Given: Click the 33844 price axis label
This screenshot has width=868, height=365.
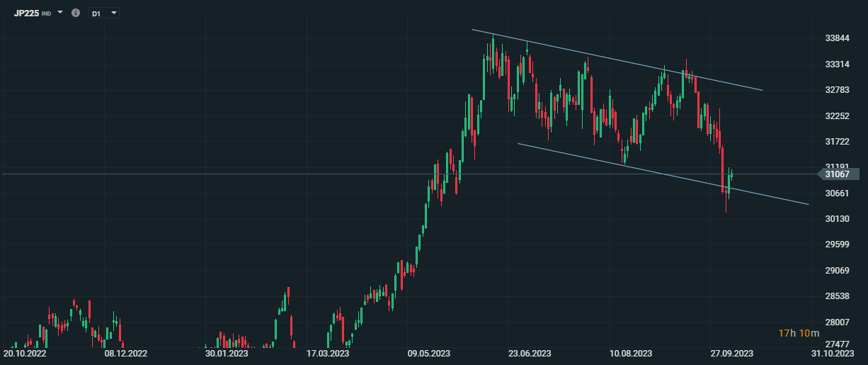Looking at the screenshot, I should pyautogui.click(x=837, y=38).
